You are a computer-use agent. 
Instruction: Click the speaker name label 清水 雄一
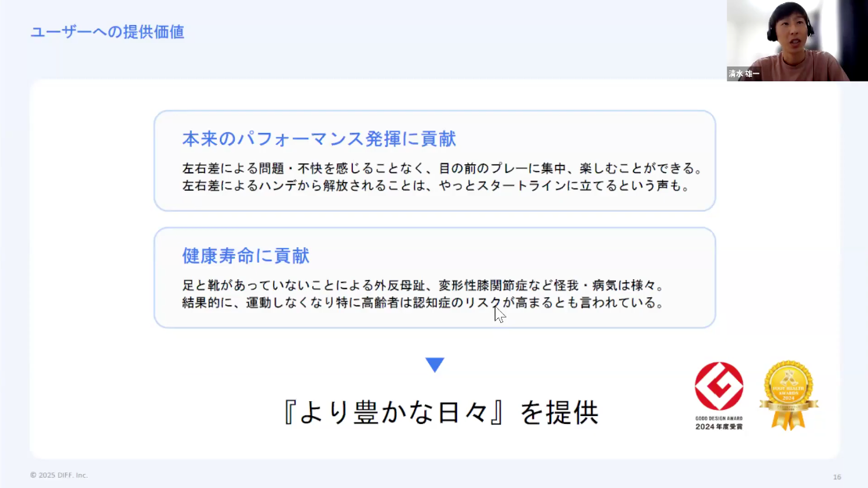744,74
